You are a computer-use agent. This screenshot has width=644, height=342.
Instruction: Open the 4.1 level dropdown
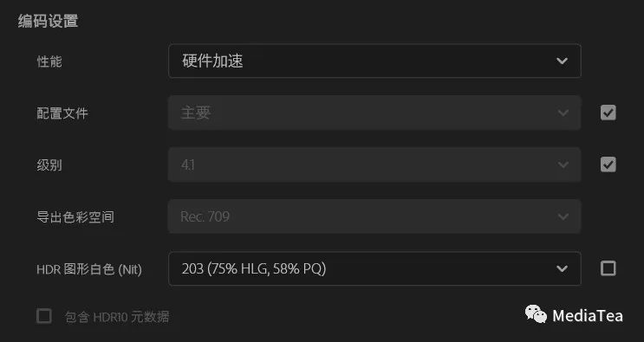click(x=374, y=165)
